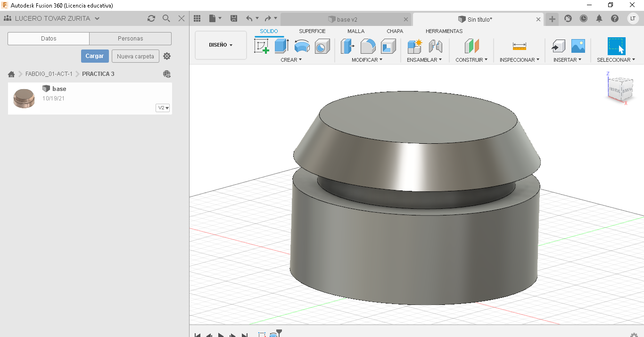Viewport: 644px width, 337px height.
Task: Select the Extrude tool icon
Action: tap(281, 46)
